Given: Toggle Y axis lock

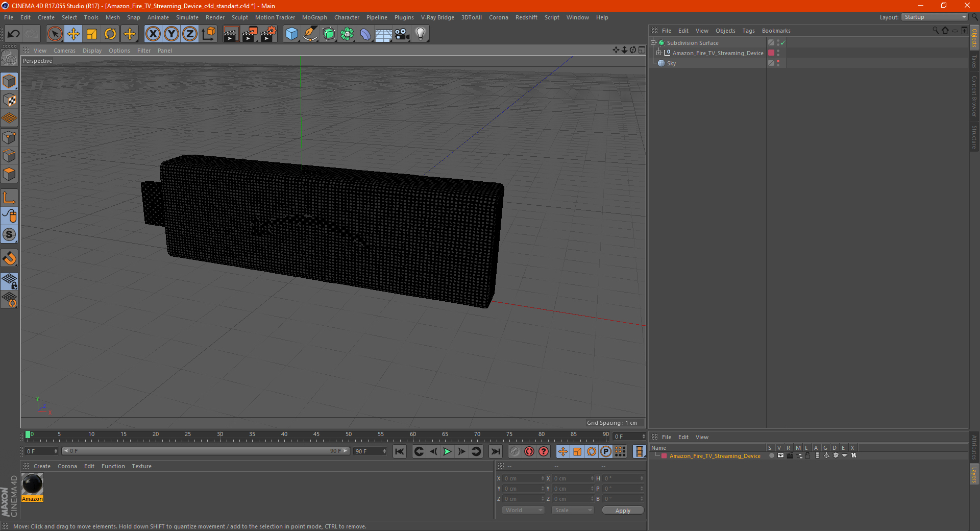Looking at the screenshot, I should tap(171, 34).
